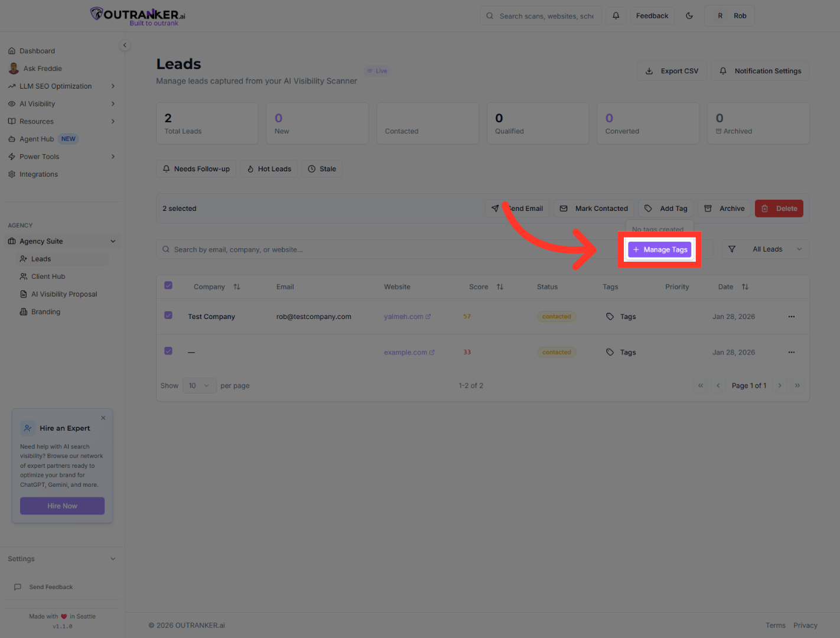This screenshot has height=638, width=840.
Task: Switch to AI Visibility Proposal
Action: (x=63, y=294)
